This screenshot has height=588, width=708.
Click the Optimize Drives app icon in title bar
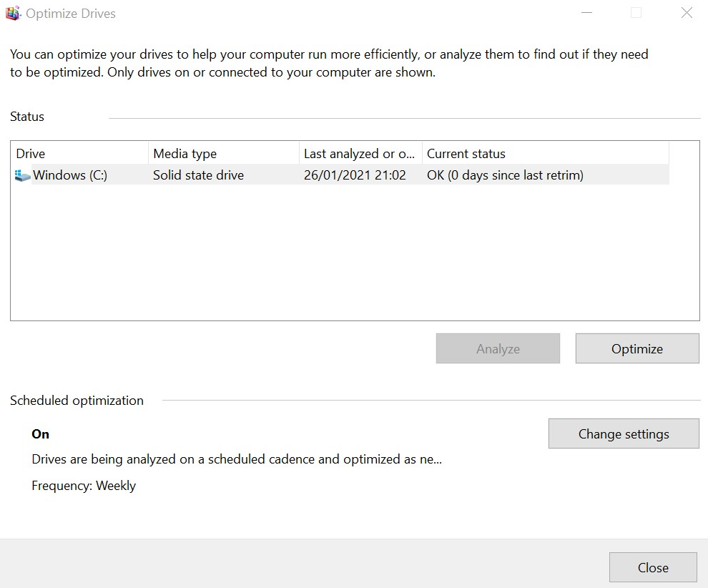click(13, 14)
